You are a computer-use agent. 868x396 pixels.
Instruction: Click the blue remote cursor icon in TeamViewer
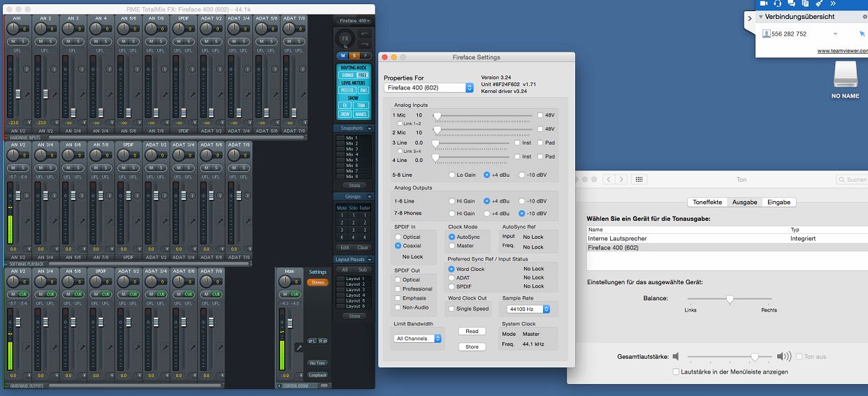pos(862,34)
